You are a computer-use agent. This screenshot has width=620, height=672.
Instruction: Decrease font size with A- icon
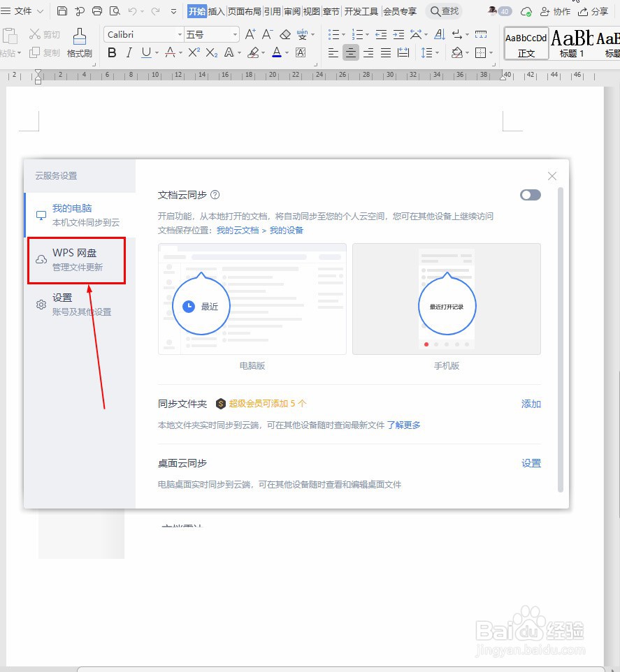[268, 34]
